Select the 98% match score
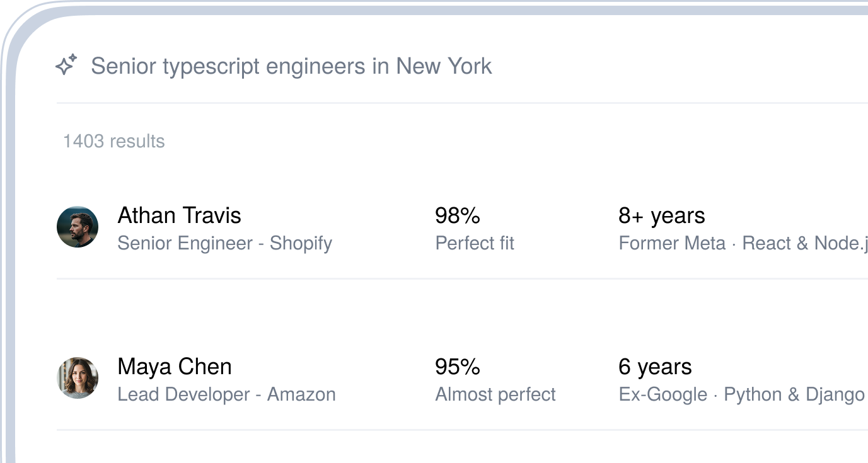This screenshot has height=463, width=868. pyautogui.click(x=457, y=215)
